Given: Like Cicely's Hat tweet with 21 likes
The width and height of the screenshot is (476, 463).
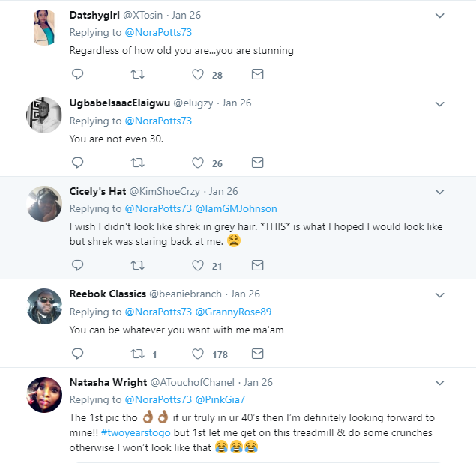Looking at the screenshot, I should [x=198, y=264].
